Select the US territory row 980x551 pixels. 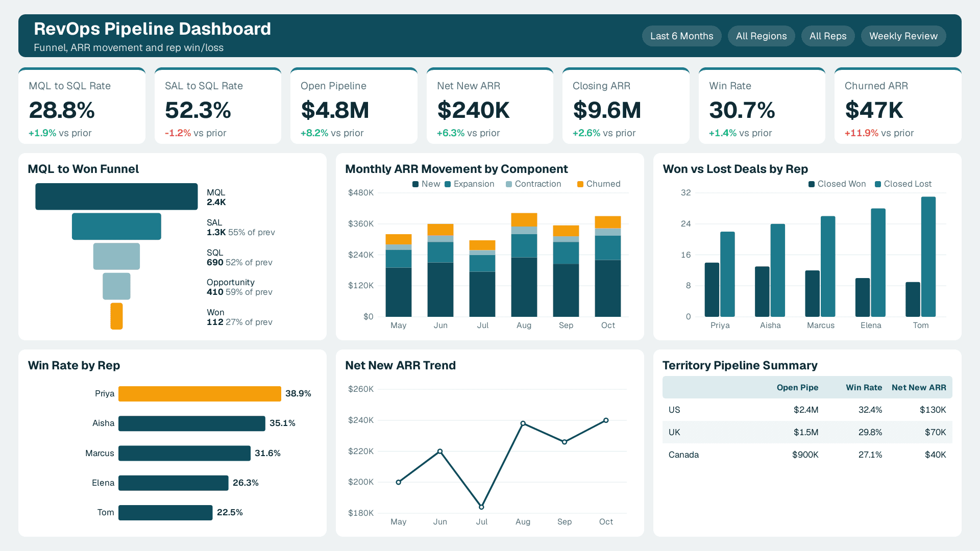(807, 410)
